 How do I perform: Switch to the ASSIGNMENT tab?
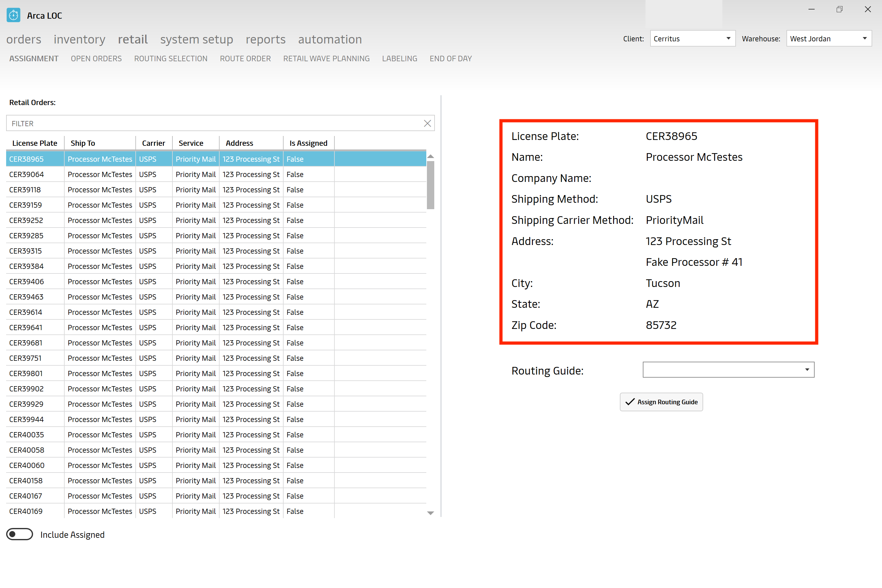coord(34,58)
